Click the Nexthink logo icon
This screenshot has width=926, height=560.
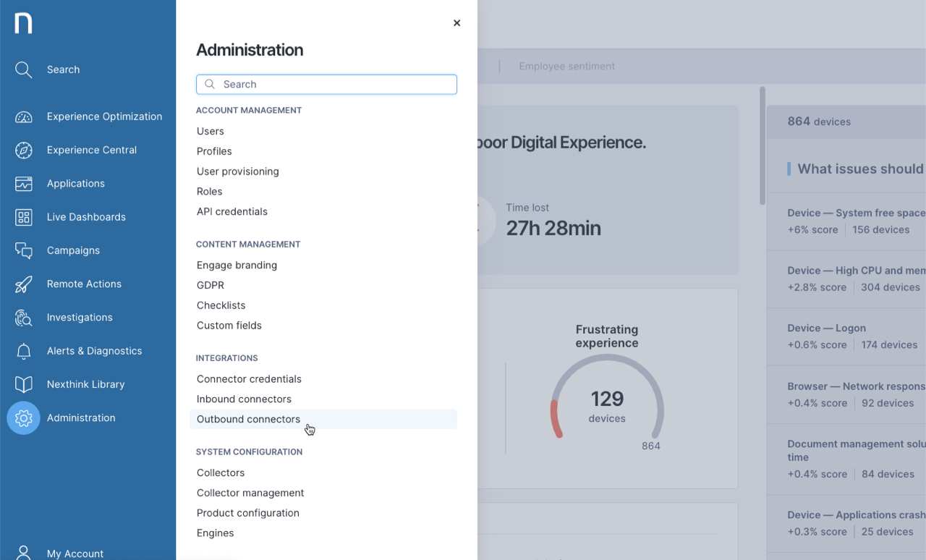point(23,23)
